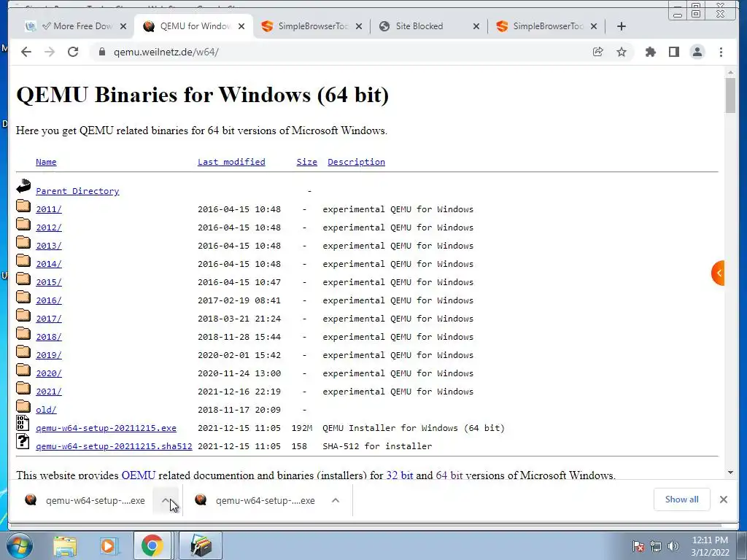This screenshot has height=560, width=747.
Task: Open the 2012/ directory link
Action: (49, 227)
